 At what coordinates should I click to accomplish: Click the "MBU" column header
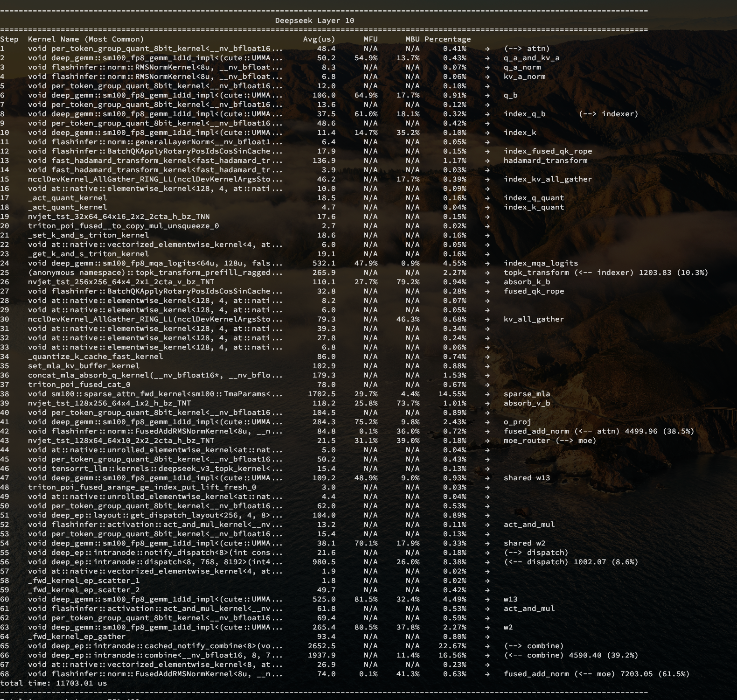click(413, 39)
